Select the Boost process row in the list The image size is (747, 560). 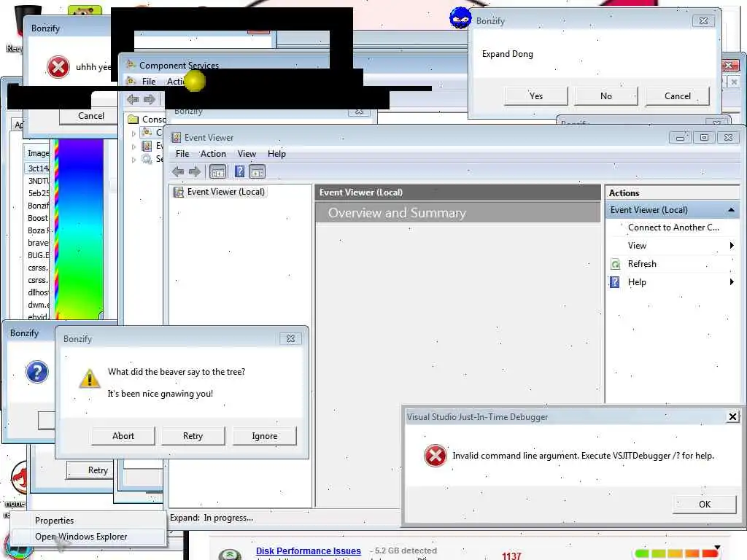pos(37,218)
